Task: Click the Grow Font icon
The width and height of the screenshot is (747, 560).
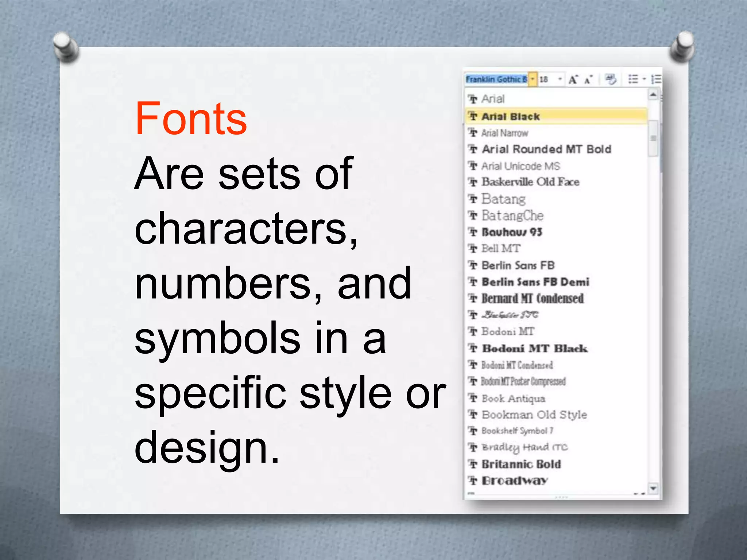Action: 573,79
